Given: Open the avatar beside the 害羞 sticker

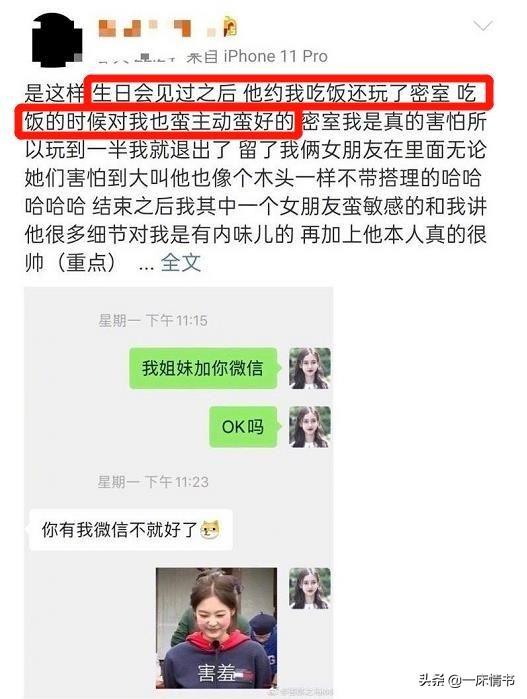Looking at the screenshot, I should (310, 588).
